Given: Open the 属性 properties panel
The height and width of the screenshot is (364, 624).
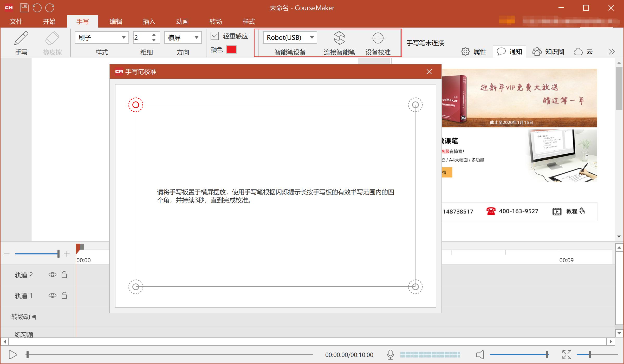Looking at the screenshot, I should coord(474,51).
